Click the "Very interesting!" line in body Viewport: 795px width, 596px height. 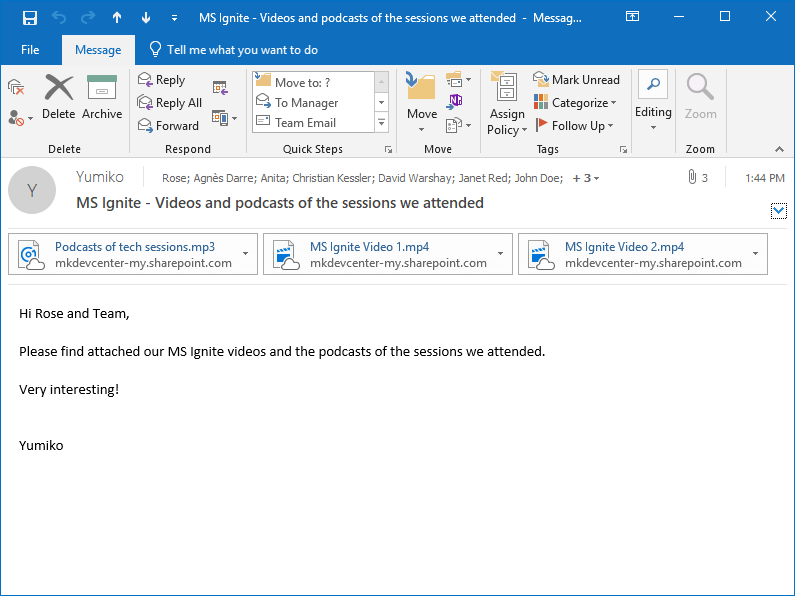pyautogui.click(x=69, y=390)
